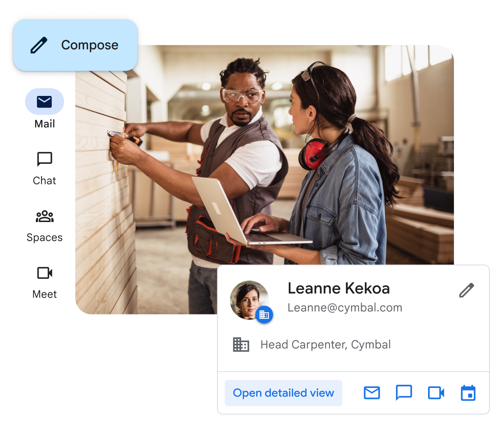This screenshot has width=503, height=448.
Task: Click the building icon next to Head Carpenter
Action: pyautogui.click(x=240, y=344)
